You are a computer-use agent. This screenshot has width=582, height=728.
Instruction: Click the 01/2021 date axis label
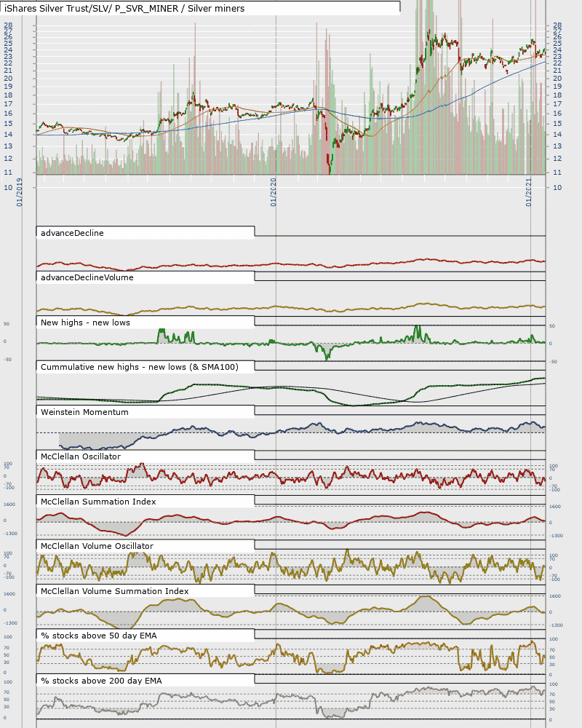[529, 192]
